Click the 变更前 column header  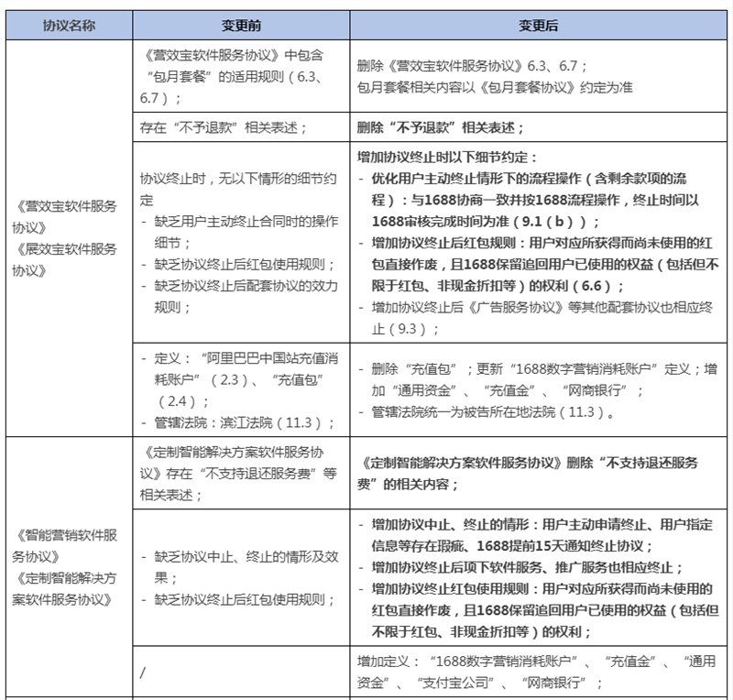241,26
